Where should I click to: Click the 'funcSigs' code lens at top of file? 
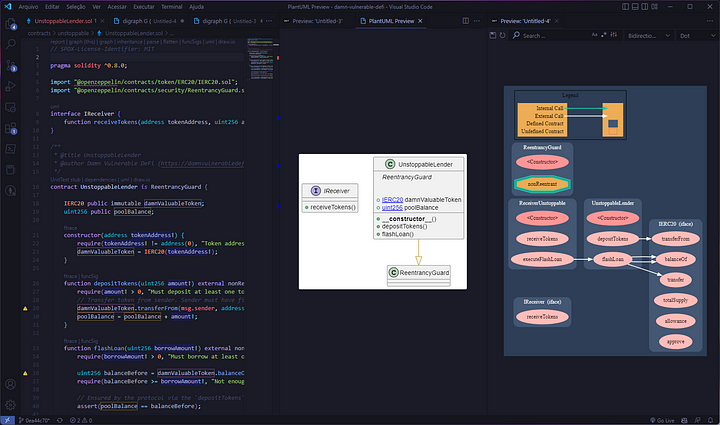[x=191, y=42]
